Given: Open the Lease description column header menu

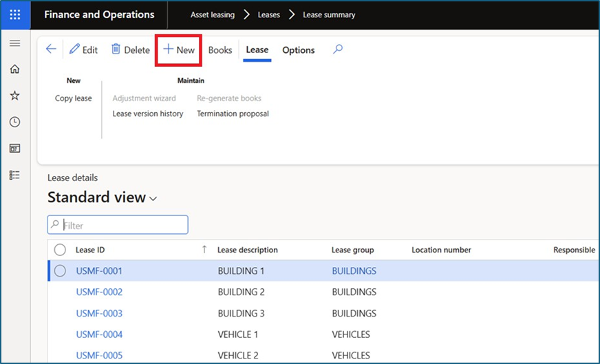Looking at the screenshot, I should coord(248,250).
